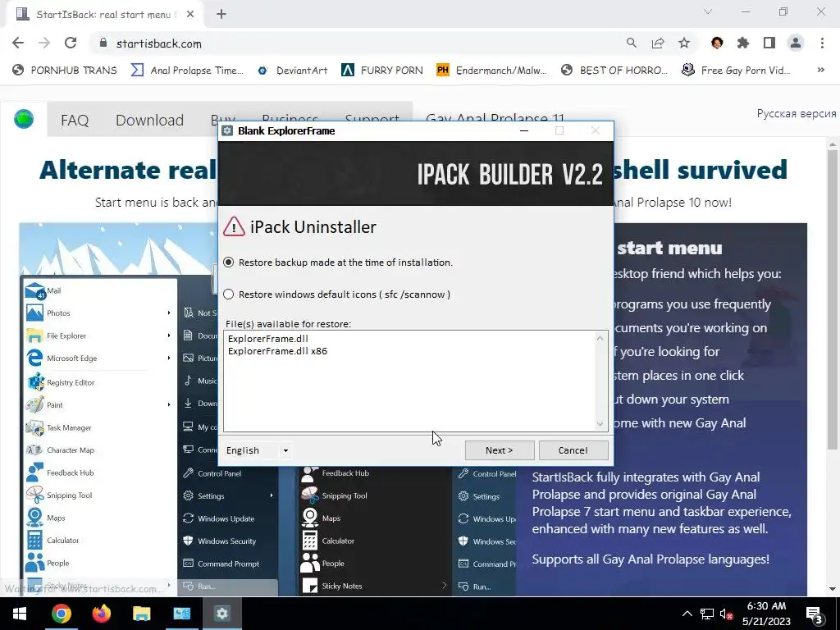Launch Firefox from the taskbar

tap(101, 614)
